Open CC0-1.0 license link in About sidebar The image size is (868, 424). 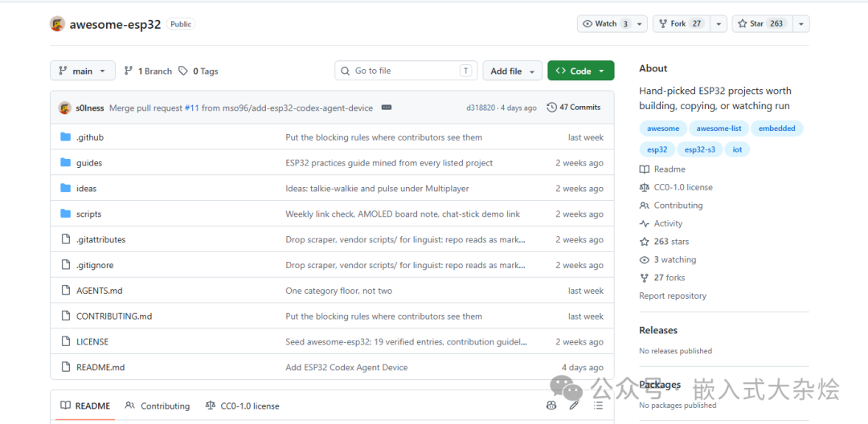point(676,187)
